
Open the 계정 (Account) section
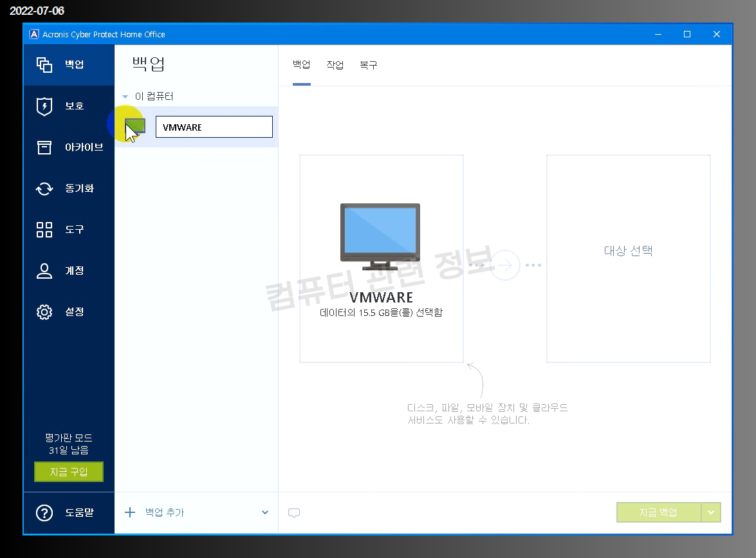(68, 270)
